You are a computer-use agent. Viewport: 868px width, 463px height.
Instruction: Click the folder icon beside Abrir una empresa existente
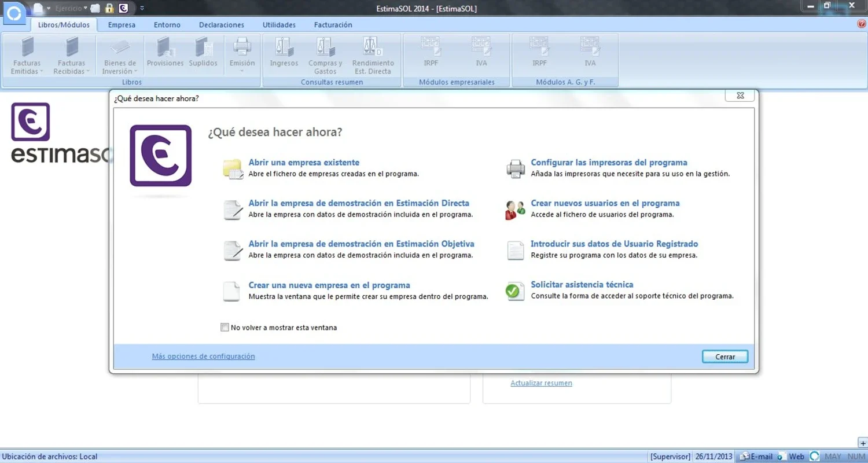point(233,168)
